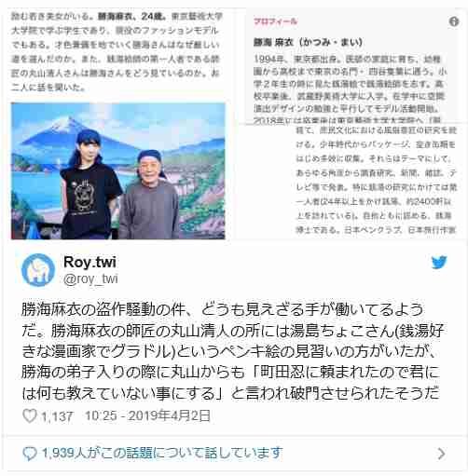
Task: Open the tweet timestamp 10:25 - 2019年4月2日
Action: [147, 415]
